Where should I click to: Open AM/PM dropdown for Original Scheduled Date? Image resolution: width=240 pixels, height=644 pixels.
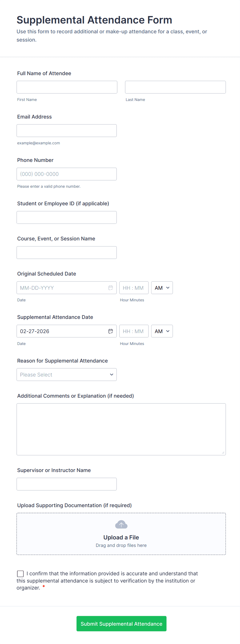(x=162, y=288)
